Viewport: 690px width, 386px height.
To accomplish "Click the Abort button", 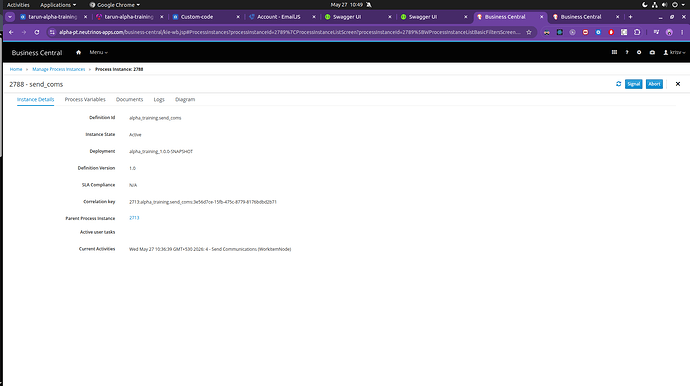I will click(x=654, y=84).
